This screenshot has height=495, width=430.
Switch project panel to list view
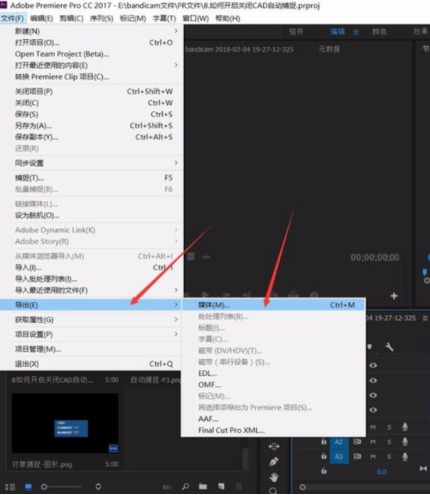click(10, 487)
